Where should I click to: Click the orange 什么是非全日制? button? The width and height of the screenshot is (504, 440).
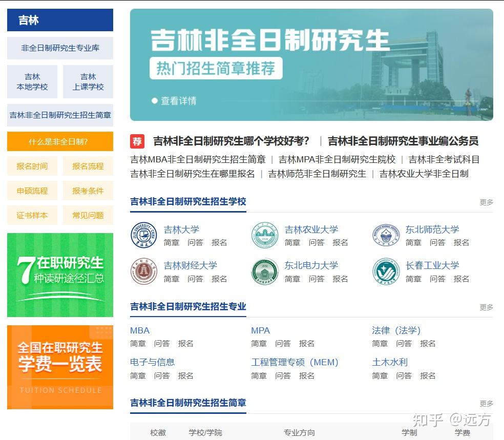pyautogui.click(x=60, y=141)
